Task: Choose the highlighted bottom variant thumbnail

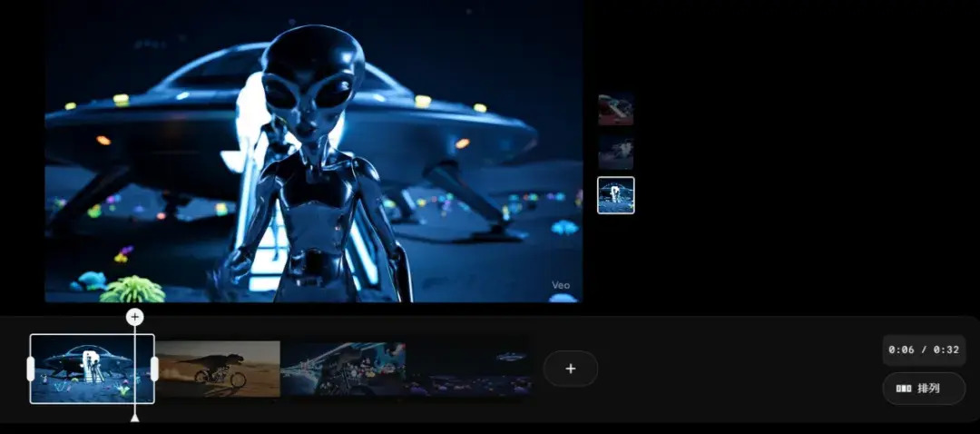Action: tap(616, 195)
